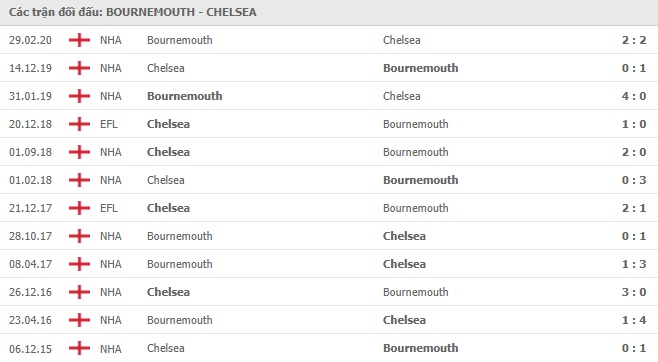Click the 'Các trận đối đầu' header bar
The height and width of the screenshot is (362, 658).
tap(329, 12)
